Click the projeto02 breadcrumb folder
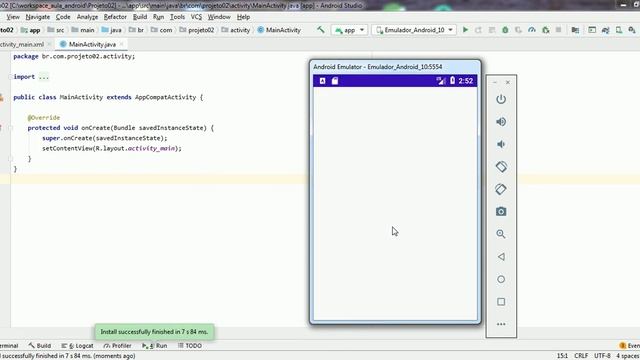The height and width of the screenshot is (360, 640). pyautogui.click(x=197, y=30)
